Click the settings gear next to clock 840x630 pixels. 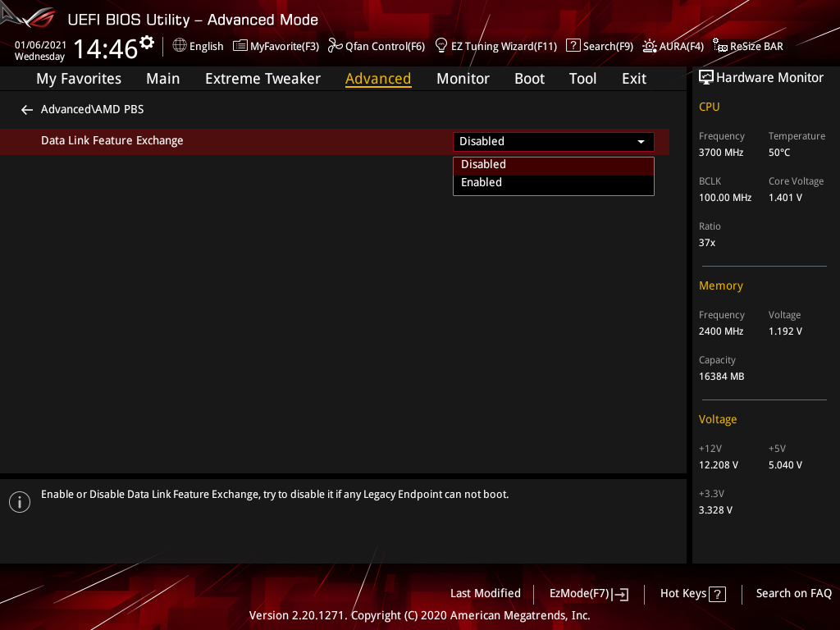click(x=147, y=43)
